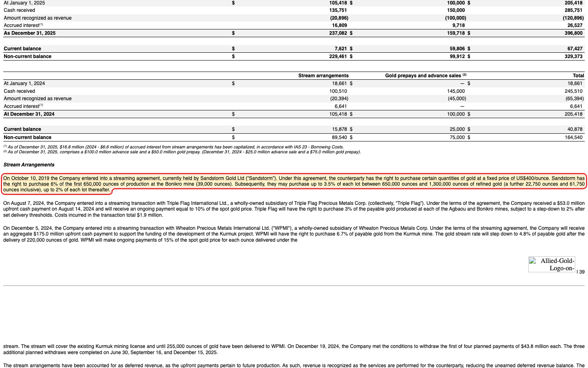Screen dimensions: 588x368
Task: Click the deferred revenue accounting paragraph at the bottom
Action: click(x=294, y=366)
